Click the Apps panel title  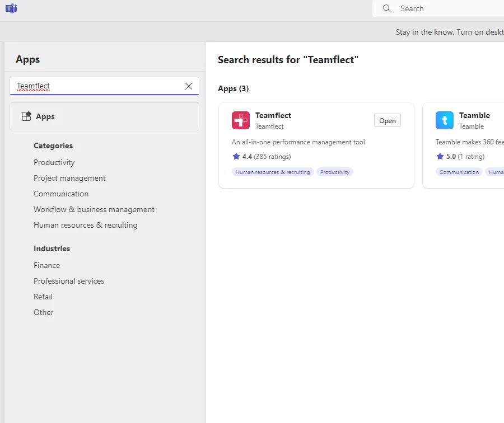tap(27, 59)
